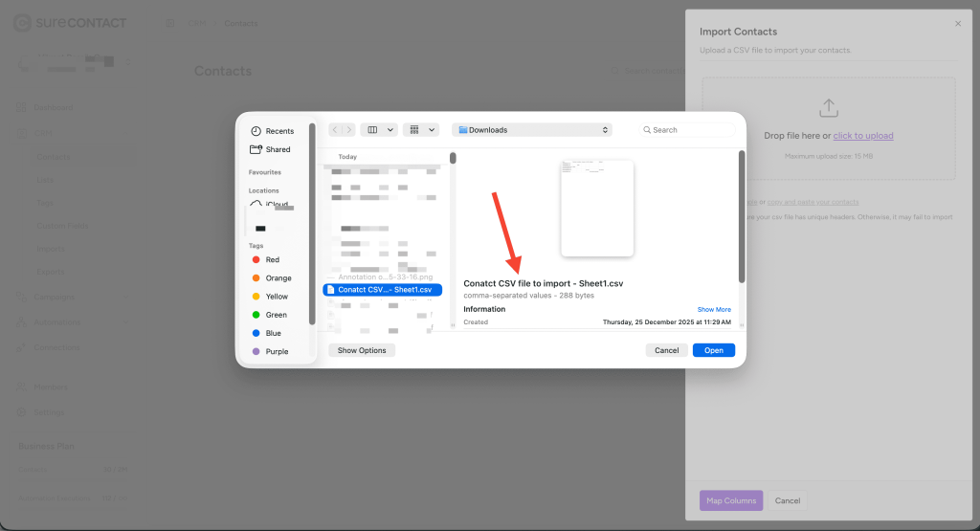Select the Purple tag filter
Screen dimensions: 980x531
pyautogui.click(x=277, y=352)
